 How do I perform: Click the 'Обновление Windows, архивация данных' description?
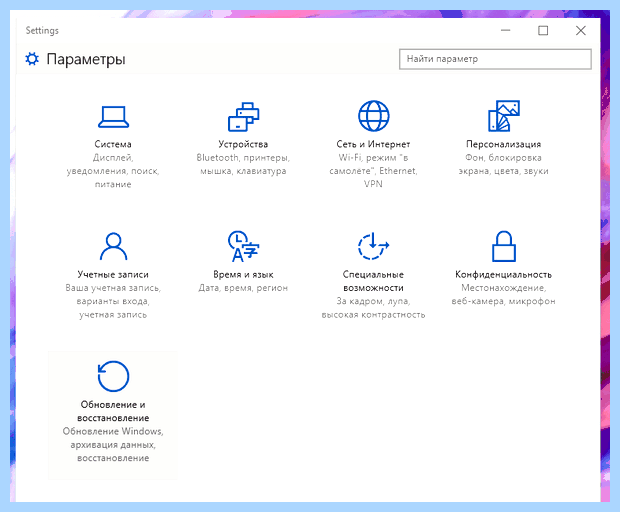point(113,445)
